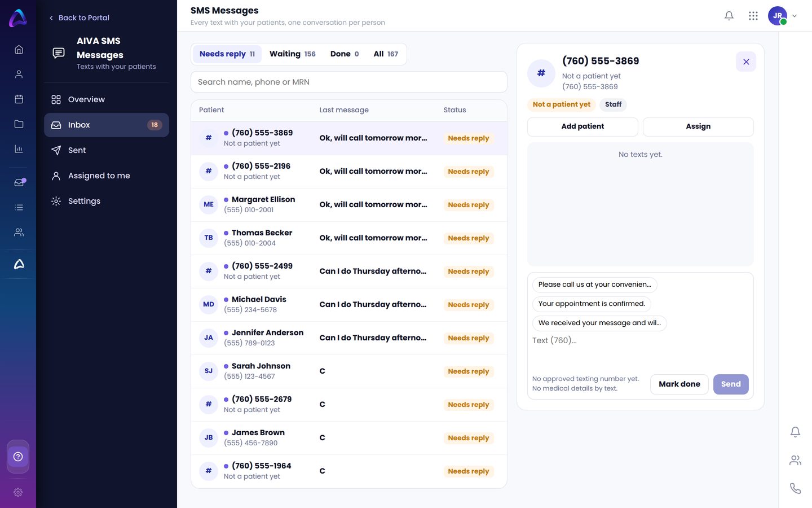Click the gear icon at rail bottom
The height and width of the screenshot is (508, 812).
coord(18,492)
